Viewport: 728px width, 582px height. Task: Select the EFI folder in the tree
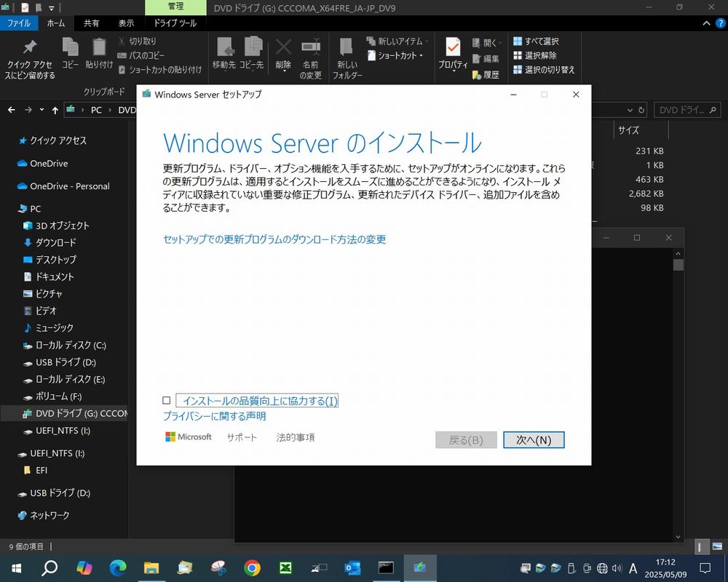tap(41, 470)
